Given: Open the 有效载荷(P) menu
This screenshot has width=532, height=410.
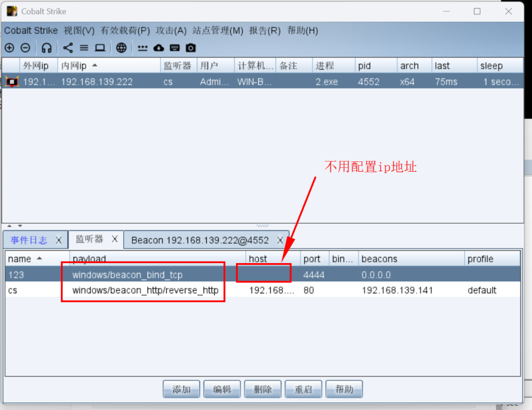Looking at the screenshot, I should point(125,31).
